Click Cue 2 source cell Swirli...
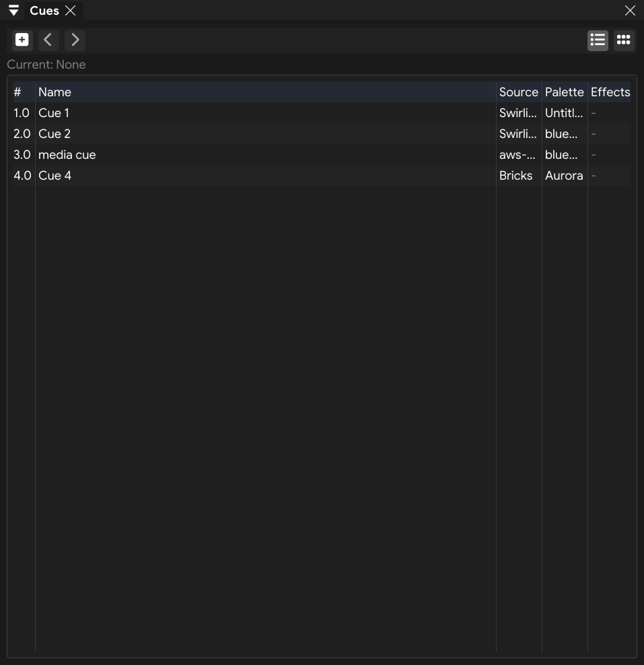The image size is (644, 665). click(517, 133)
